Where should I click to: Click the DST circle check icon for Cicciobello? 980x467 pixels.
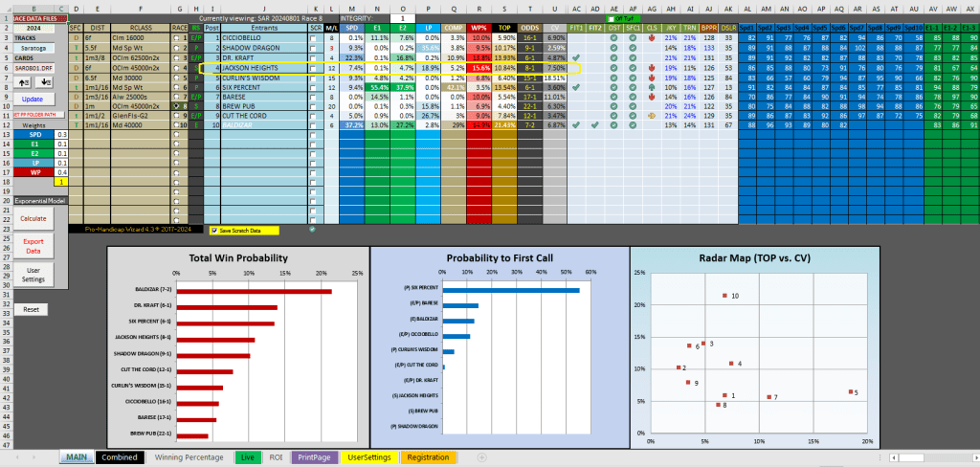(x=615, y=39)
